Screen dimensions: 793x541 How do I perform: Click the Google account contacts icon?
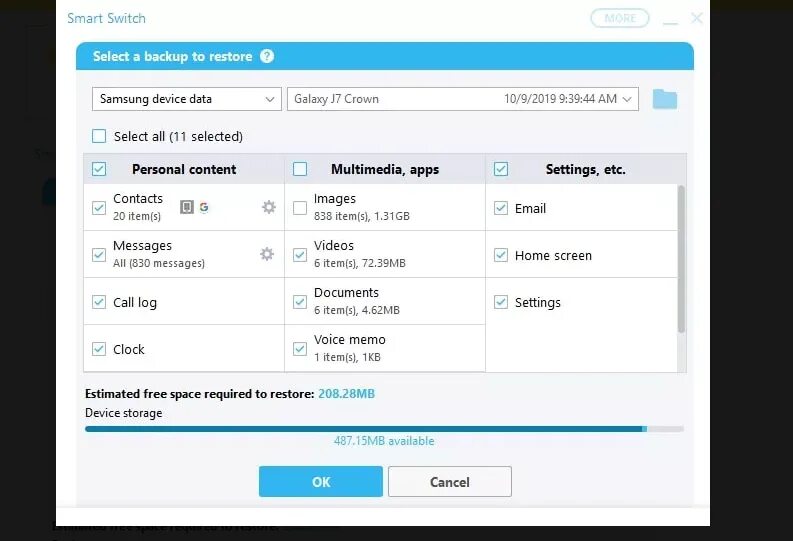point(204,207)
